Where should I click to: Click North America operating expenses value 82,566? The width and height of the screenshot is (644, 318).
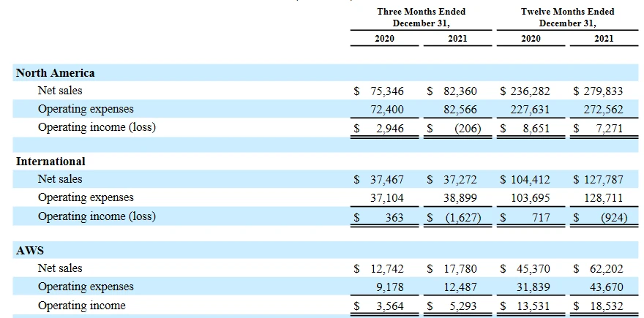point(461,109)
